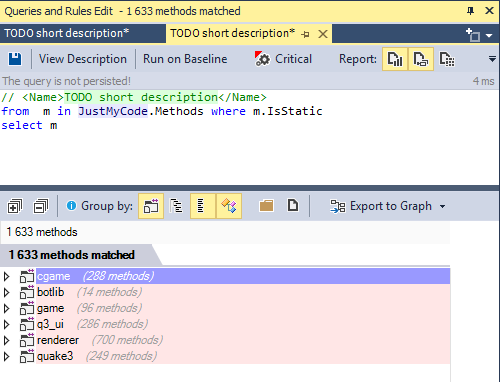Click the JustMyCode keyword in query
The image size is (500, 382).
tap(113, 111)
